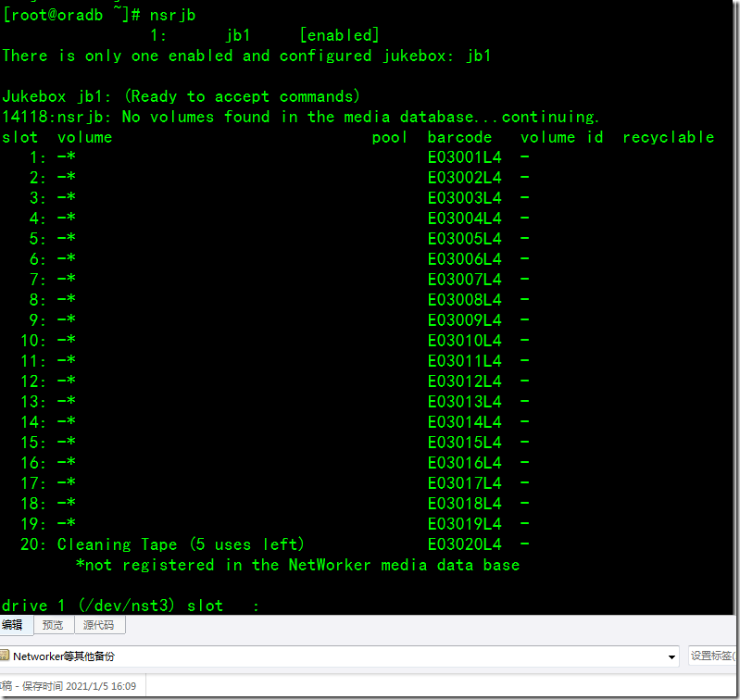Click the Jukebox jb1 ready status line
Viewport: 740px width, 700px height.
181,96
